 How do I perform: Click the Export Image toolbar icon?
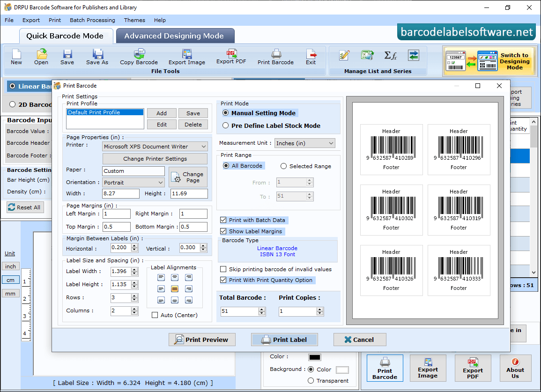pyautogui.click(x=187, y=57)
